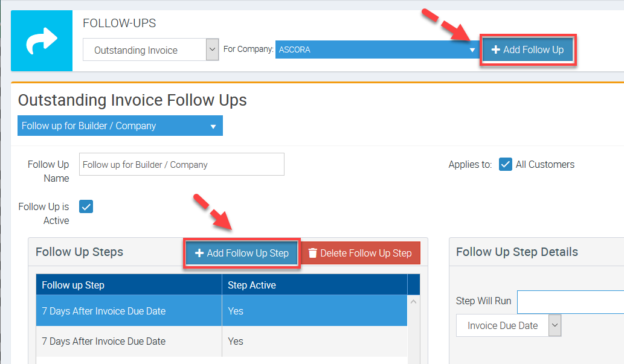Click the steps list scrollbar up arrow
The image size is (624, 364).
point(414,301)
